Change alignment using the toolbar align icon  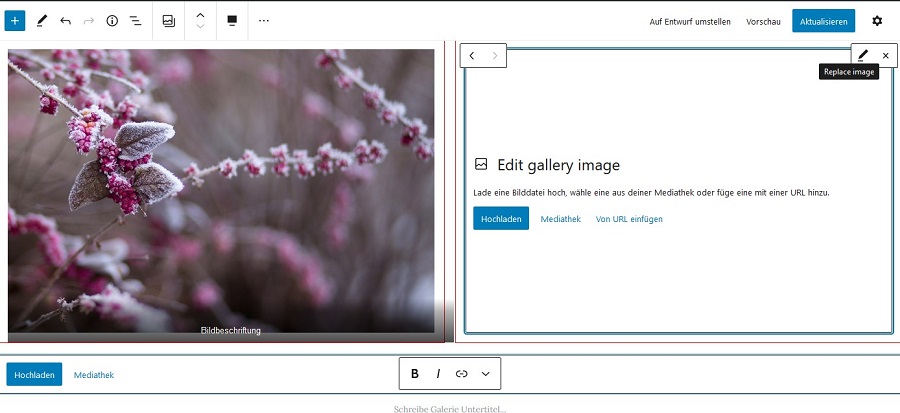(x=232, y=21)
